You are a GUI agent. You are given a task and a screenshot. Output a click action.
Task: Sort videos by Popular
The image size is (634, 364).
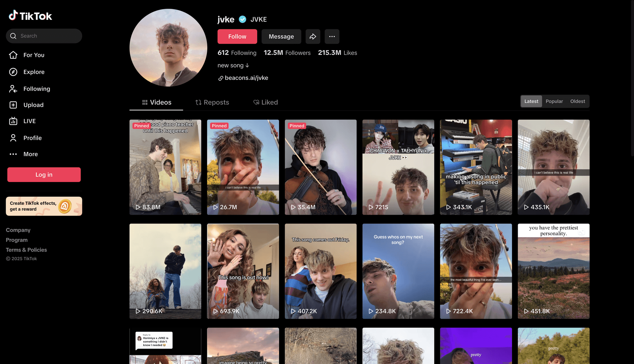[554, 101]
